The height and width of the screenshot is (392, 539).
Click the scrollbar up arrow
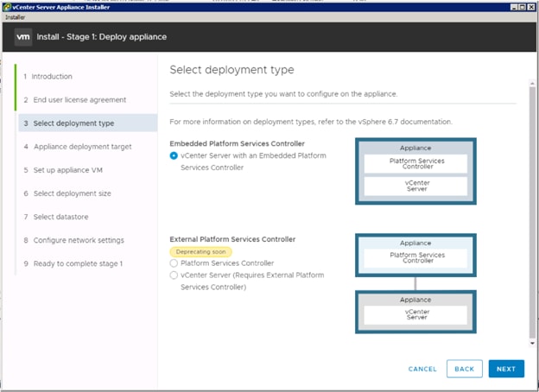[x=532, y=83]
